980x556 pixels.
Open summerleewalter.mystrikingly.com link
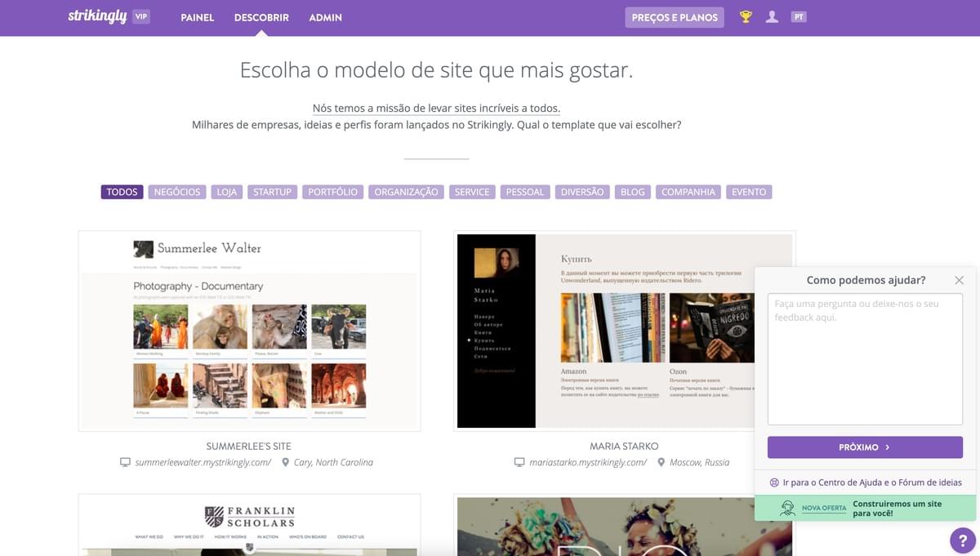[x=203, y=462]
